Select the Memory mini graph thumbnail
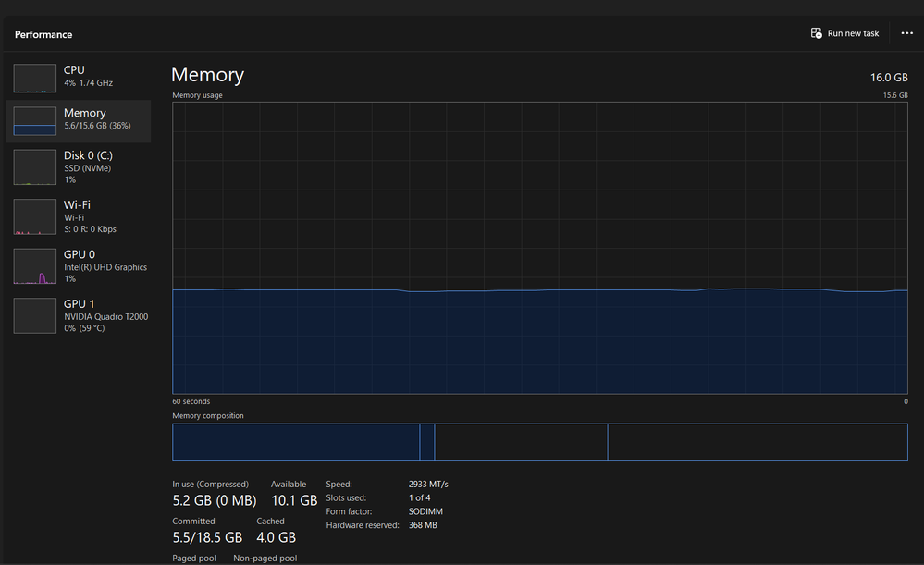924x565 pixels. coord(35,121)
